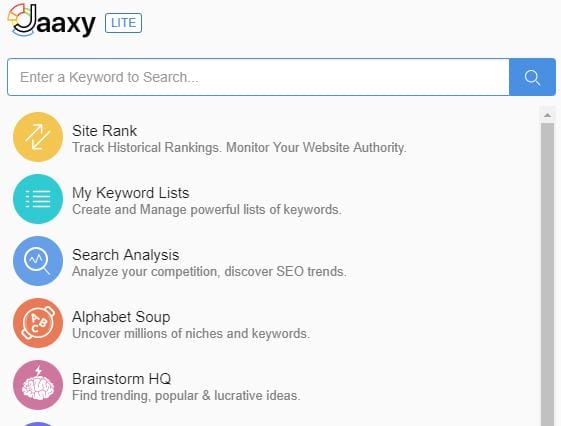
Task: Click Track Historical Rankings description text
Action: pyautogui.click(x=239, y=147)
